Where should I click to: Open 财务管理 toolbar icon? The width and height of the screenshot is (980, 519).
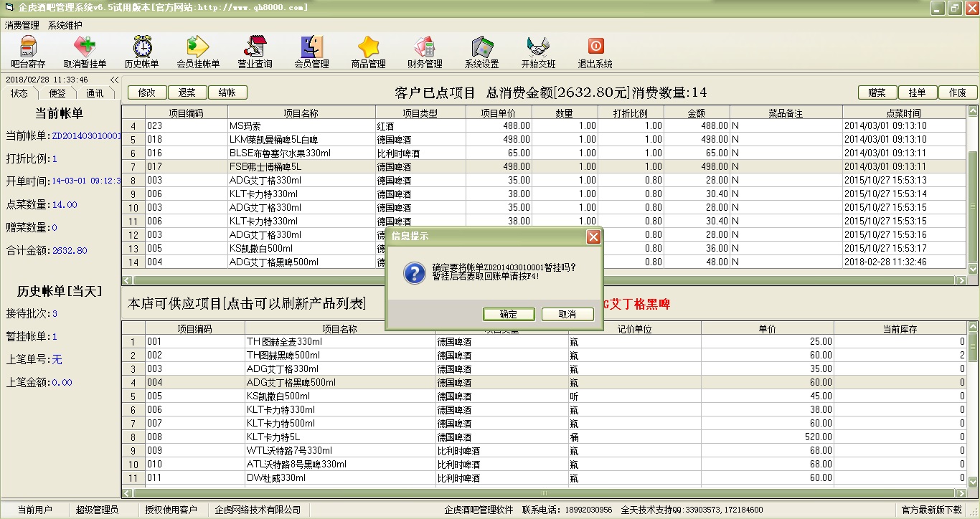425,52
